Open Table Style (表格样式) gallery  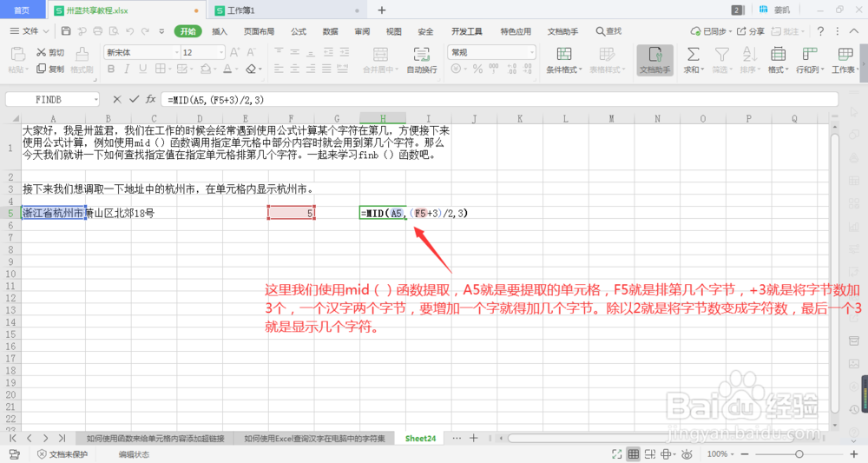point(607,60)
